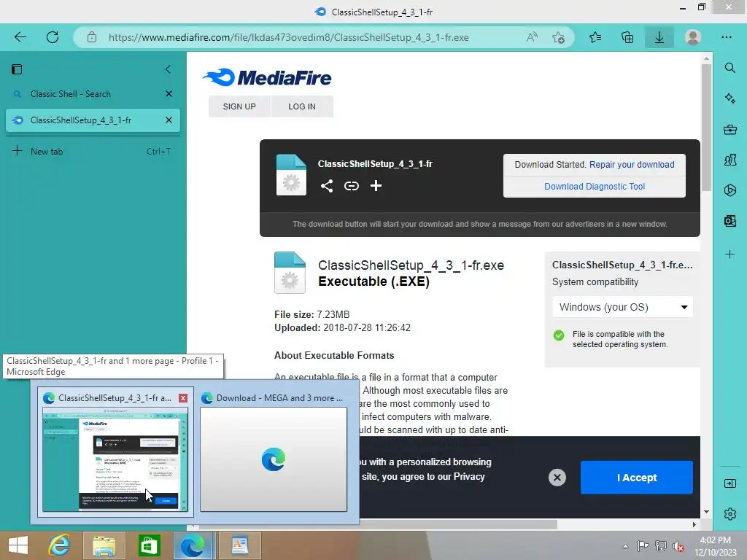Viewport: 747px width, 560px height.
Task: Click the page scroll down arrow
Action: pyautogui.click(x=706, y=512)
